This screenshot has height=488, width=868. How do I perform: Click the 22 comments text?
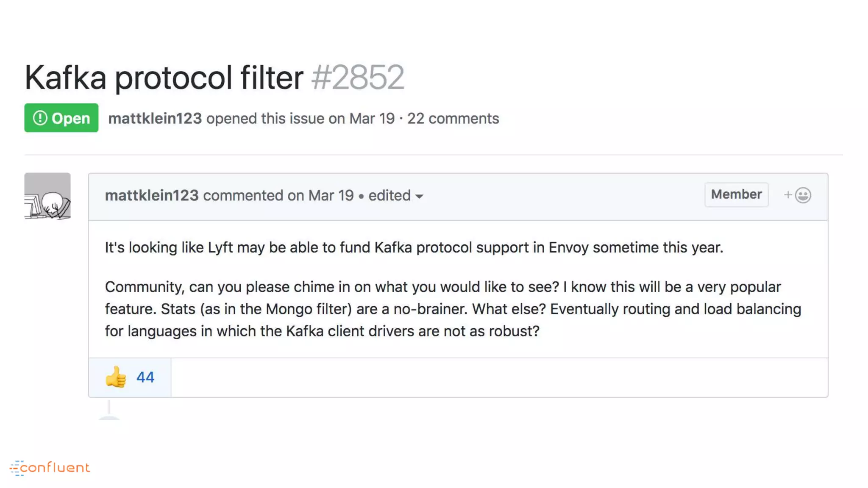coord(453,119)
